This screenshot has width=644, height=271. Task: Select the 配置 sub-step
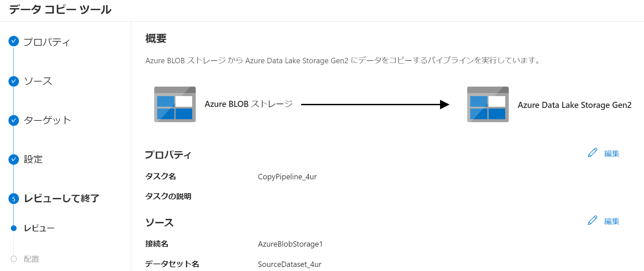[x=32, y=259]
